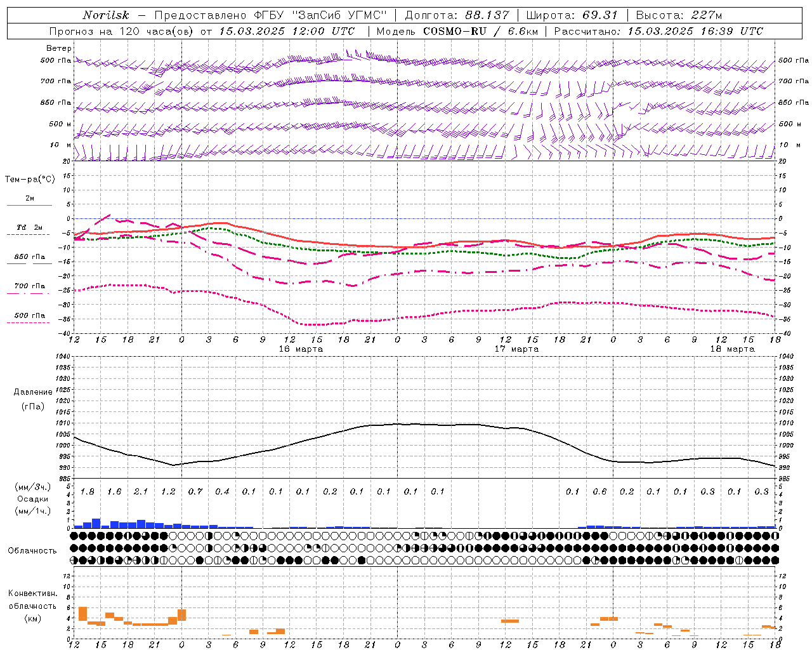Click the 1.6 precipitation value
The image size is (812, 650).
(114, 492)
